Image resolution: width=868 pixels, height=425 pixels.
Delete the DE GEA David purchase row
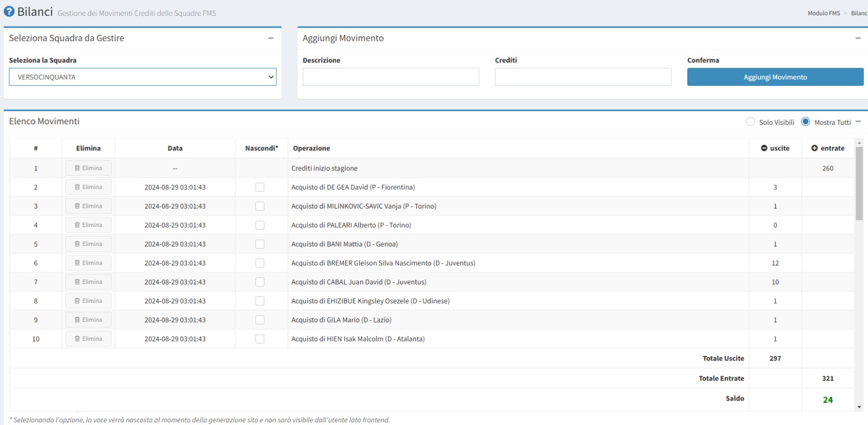click(88, 187)
